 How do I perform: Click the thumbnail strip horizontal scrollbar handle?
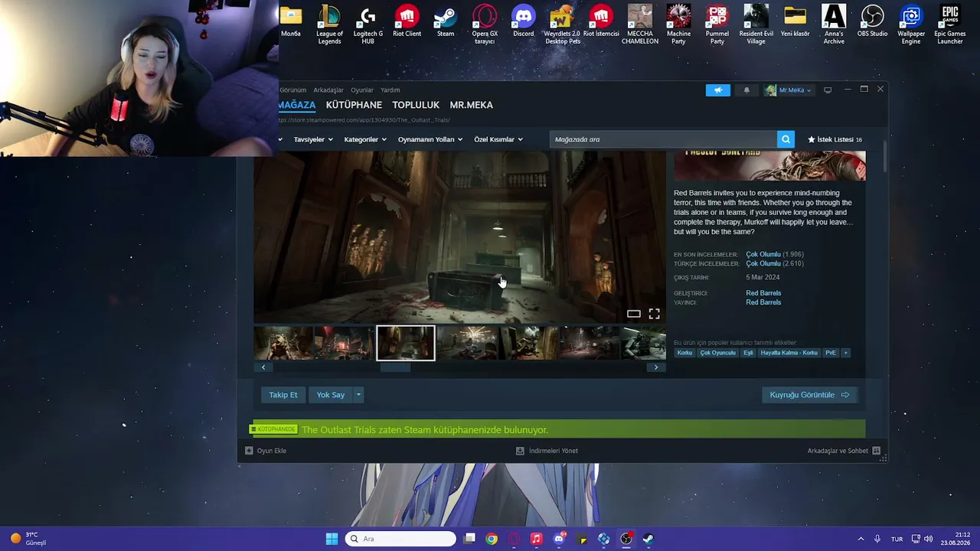[x=396, y=367]
